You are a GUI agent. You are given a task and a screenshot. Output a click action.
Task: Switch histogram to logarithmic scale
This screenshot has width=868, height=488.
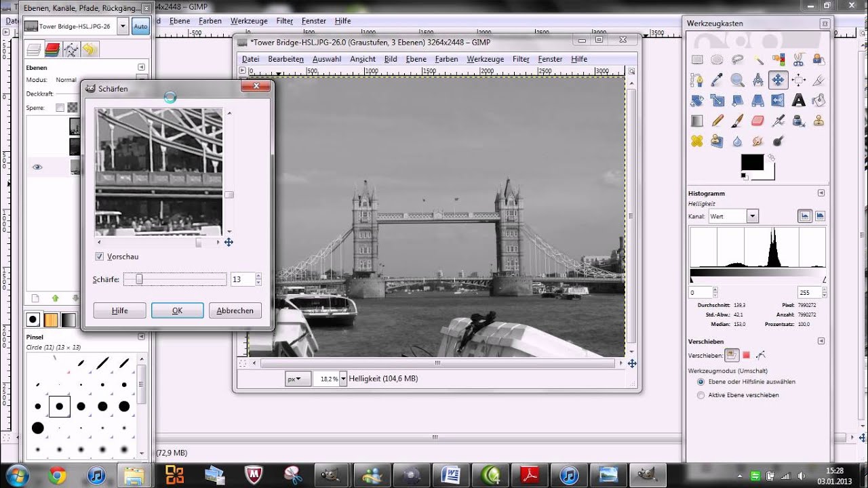click(820, 216)
